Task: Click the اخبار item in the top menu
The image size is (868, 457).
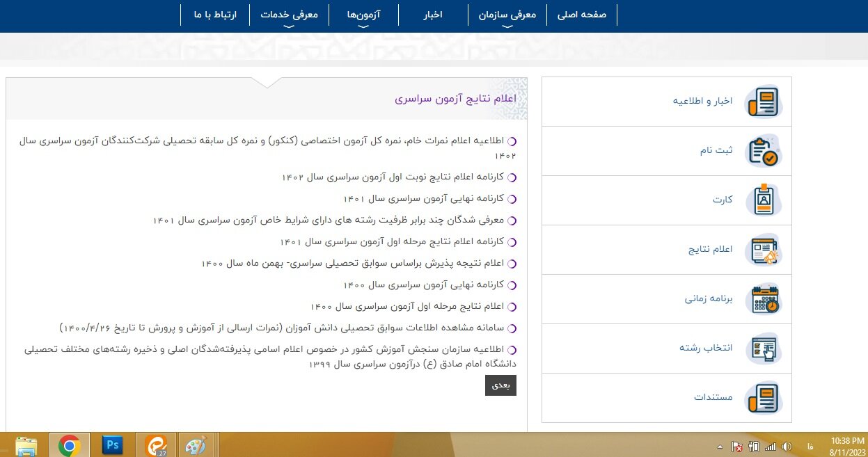Action: click(x=433, y=15)
